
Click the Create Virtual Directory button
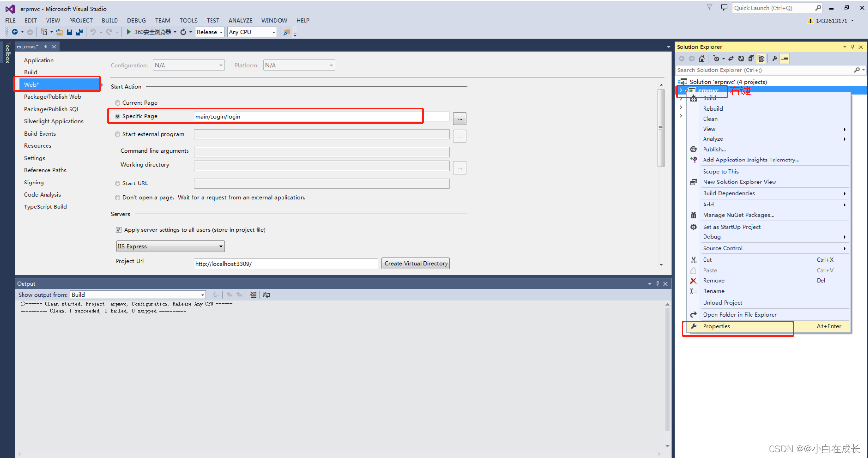point(415,263)
